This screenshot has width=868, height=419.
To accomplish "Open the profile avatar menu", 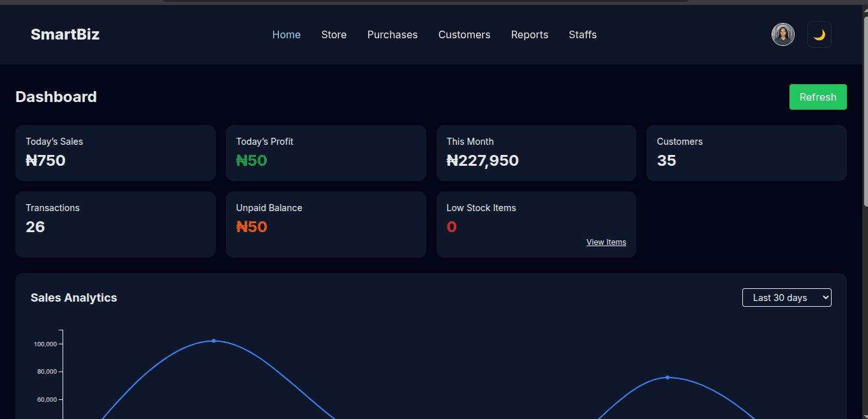I will [x=783, y=34].
